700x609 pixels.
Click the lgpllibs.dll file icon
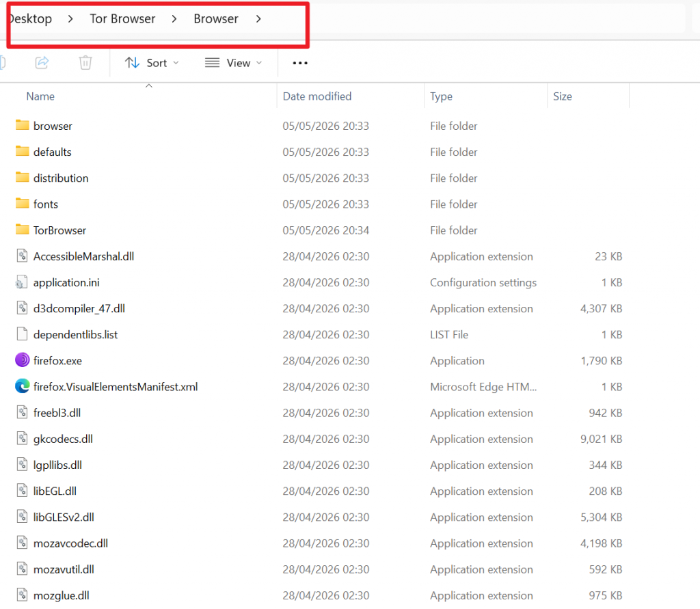pos(23,464)
